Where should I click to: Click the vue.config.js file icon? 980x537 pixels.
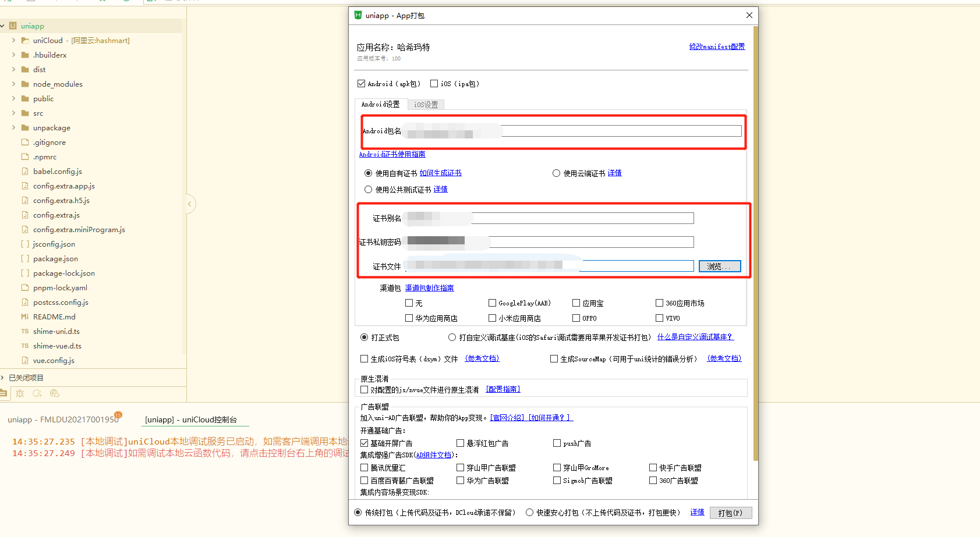pyautogui.click(x=25, y=361)
